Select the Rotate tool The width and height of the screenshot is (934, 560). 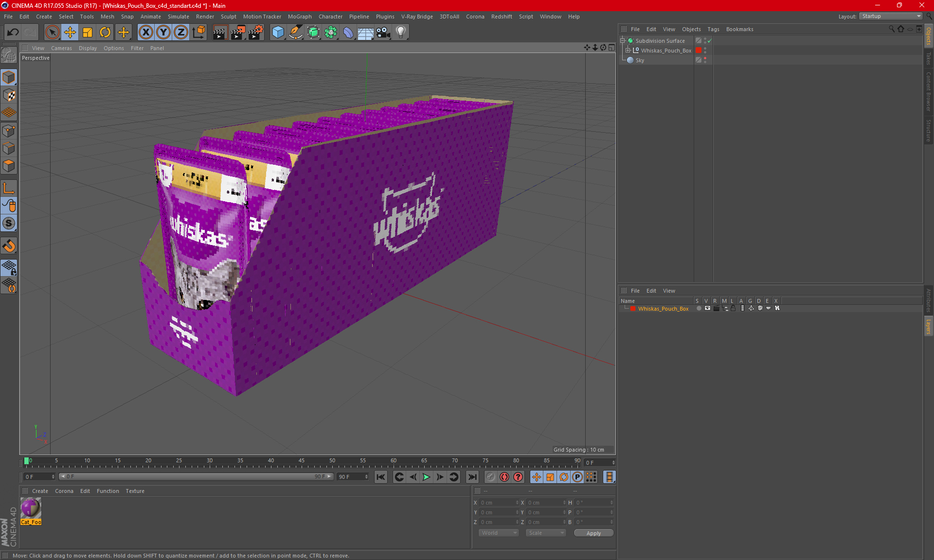[105, 33]
